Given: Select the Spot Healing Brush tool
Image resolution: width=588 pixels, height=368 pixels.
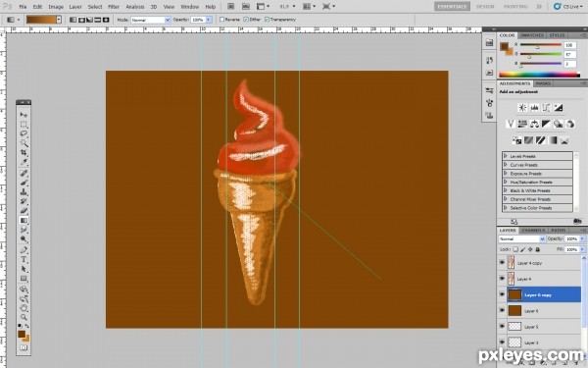Looking at the screenshot, I should click(24, 173).
